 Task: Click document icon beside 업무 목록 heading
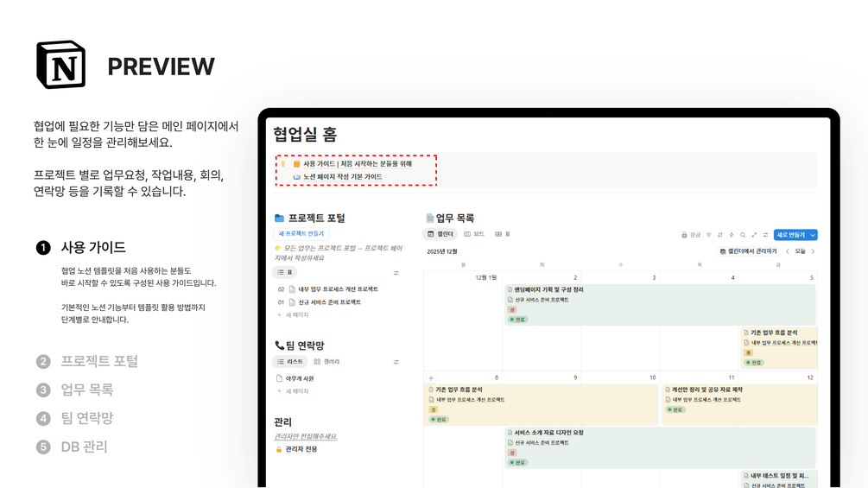[429, 218]
